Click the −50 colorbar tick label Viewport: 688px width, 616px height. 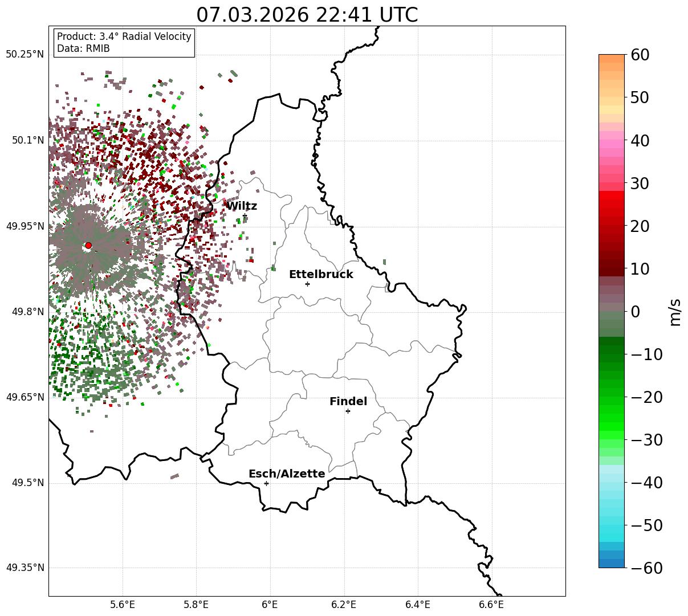tap(647, 525)
